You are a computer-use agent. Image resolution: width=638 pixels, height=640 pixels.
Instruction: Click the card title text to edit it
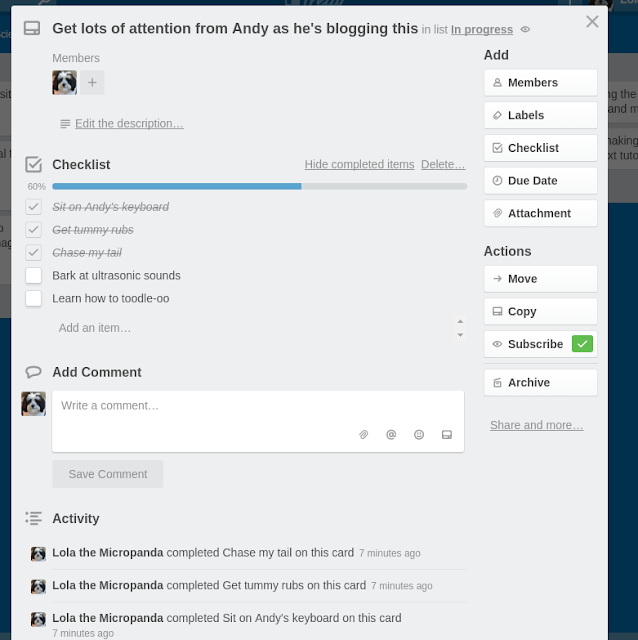click(235, 29)
